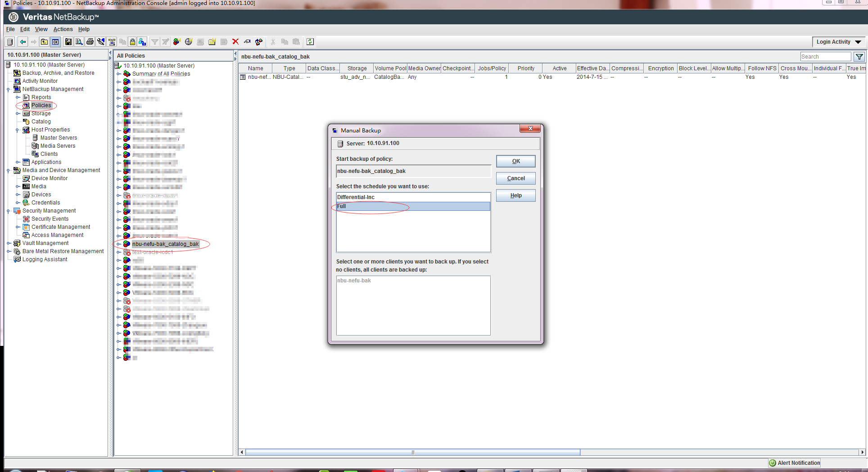Screen dimensions: 868x472
Task: Click the horizontal scrollbar thumb
Action: (413, 452)
